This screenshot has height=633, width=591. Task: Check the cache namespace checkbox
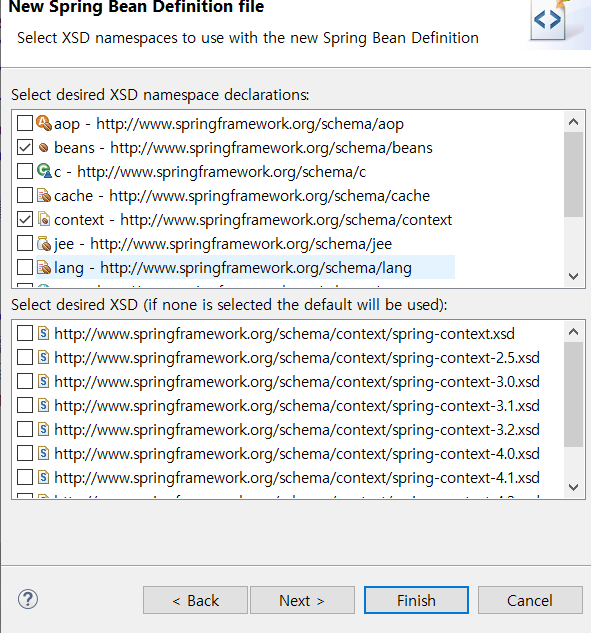pyautogui.click(x=25, y=195)
